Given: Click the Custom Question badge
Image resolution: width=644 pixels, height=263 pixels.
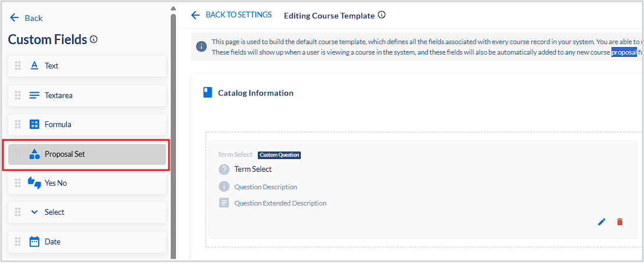Looking at the screenshot, I should point(279,155).
